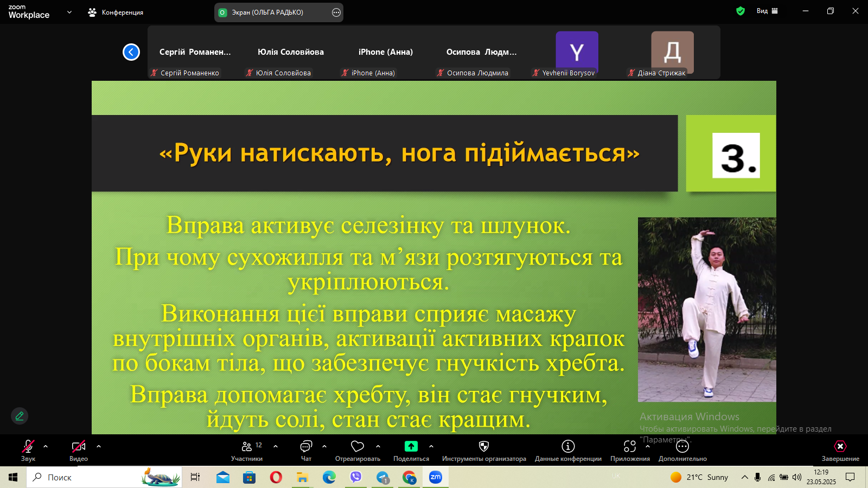Open volume speaker tray icon

[x=797, y=477]
